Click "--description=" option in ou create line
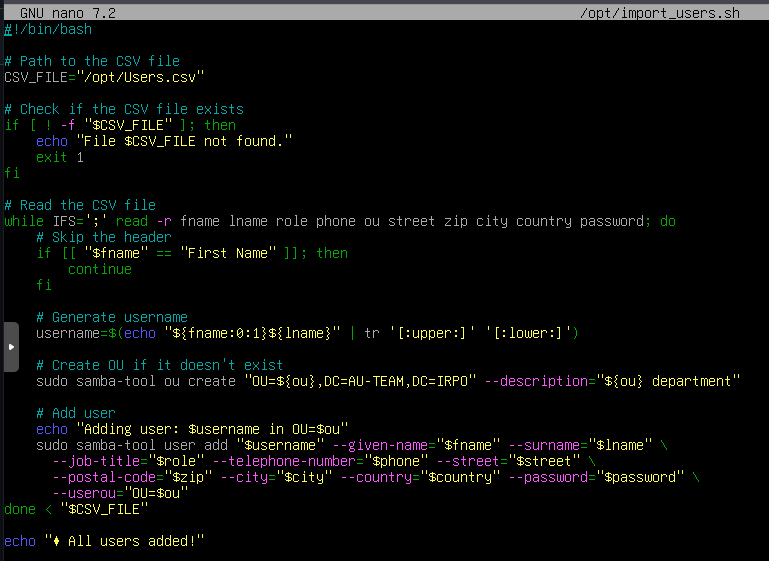 pyautogui.click(x=540, y=381)
